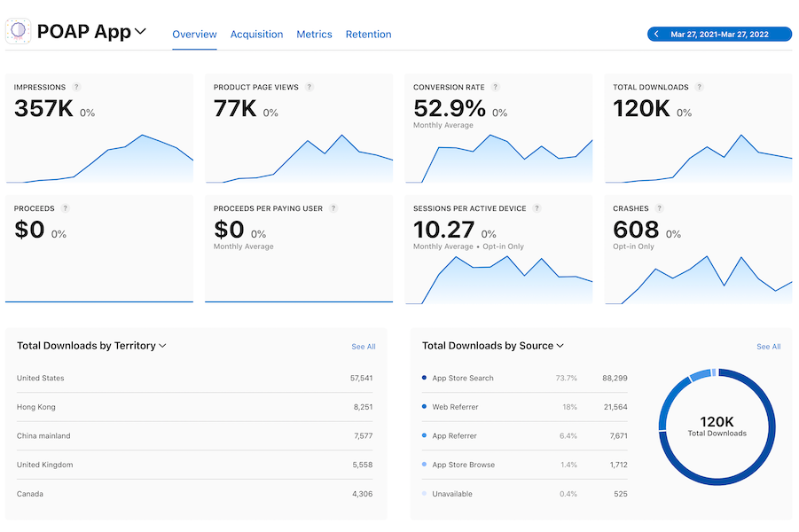Click the Unavailable source label
This screenshot has width=799, height=532.
pos(452,494)
